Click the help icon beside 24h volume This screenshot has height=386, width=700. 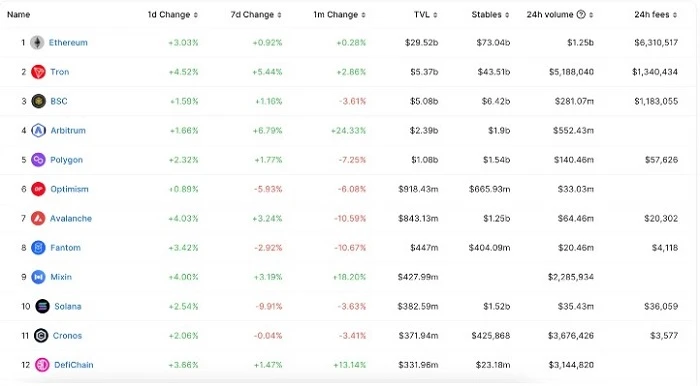581,15
